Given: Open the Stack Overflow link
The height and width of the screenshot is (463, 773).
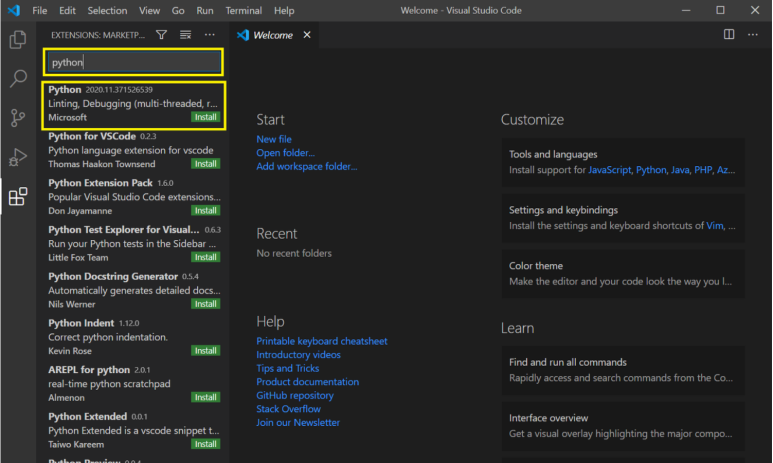Looking at the screenshot, I should [x=288, y=409].
